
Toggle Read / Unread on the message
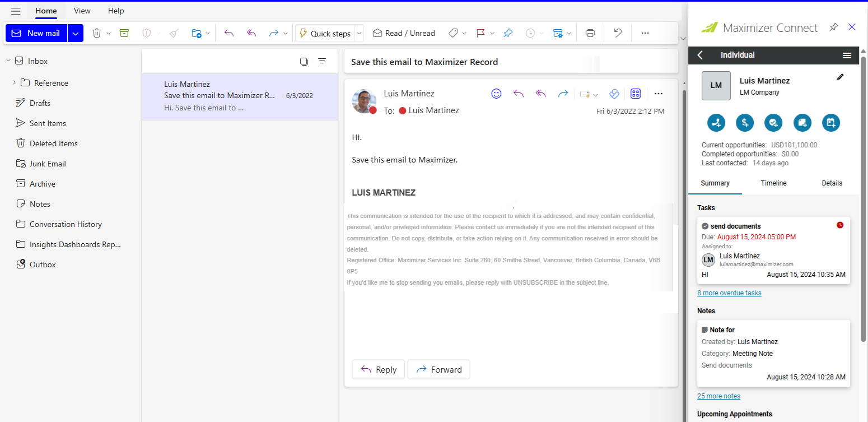(403, 33)
